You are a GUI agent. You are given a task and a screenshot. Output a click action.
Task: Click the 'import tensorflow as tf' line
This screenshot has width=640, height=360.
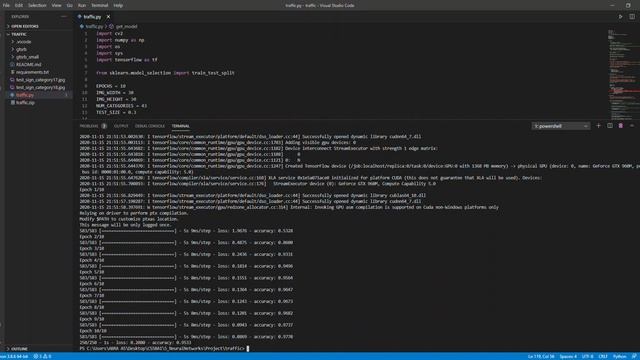coord(127,60)
